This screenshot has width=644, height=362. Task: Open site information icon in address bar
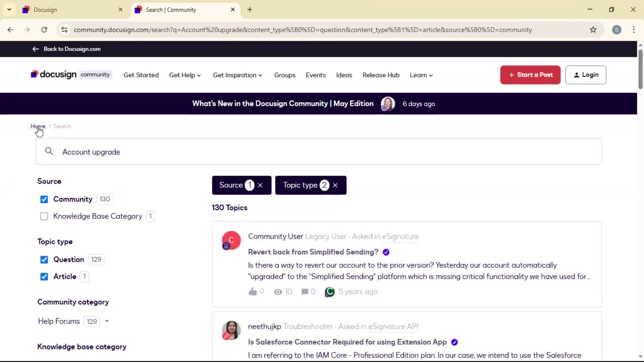click(64, 30)
